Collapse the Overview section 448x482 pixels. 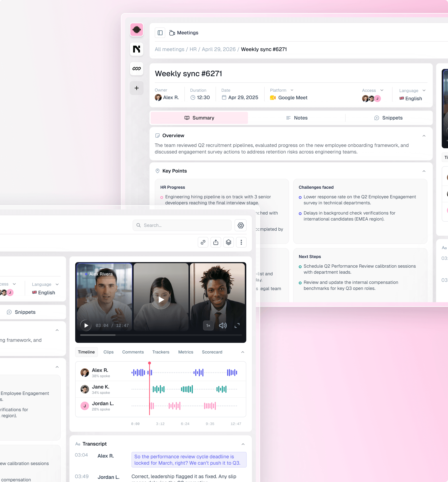424,136
